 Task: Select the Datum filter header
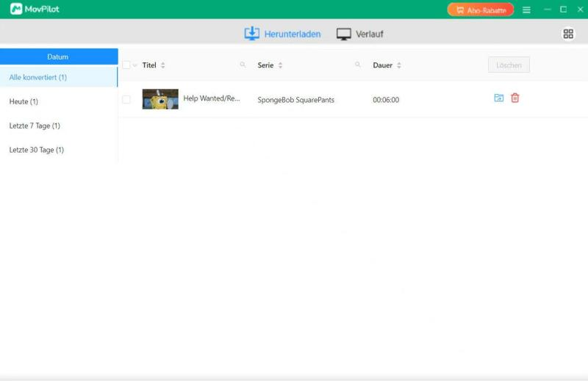click(59, 57)
